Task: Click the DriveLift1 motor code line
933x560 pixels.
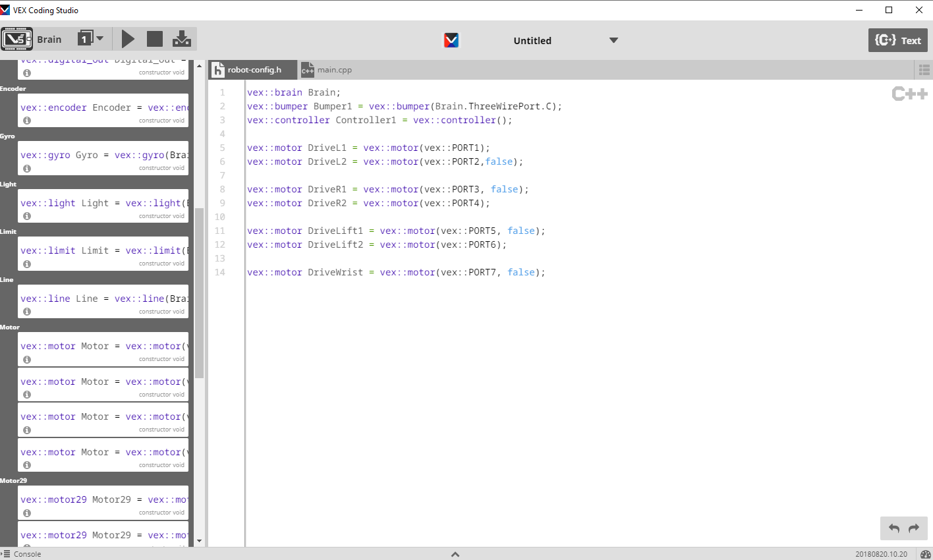Action: tap(396, 231)
